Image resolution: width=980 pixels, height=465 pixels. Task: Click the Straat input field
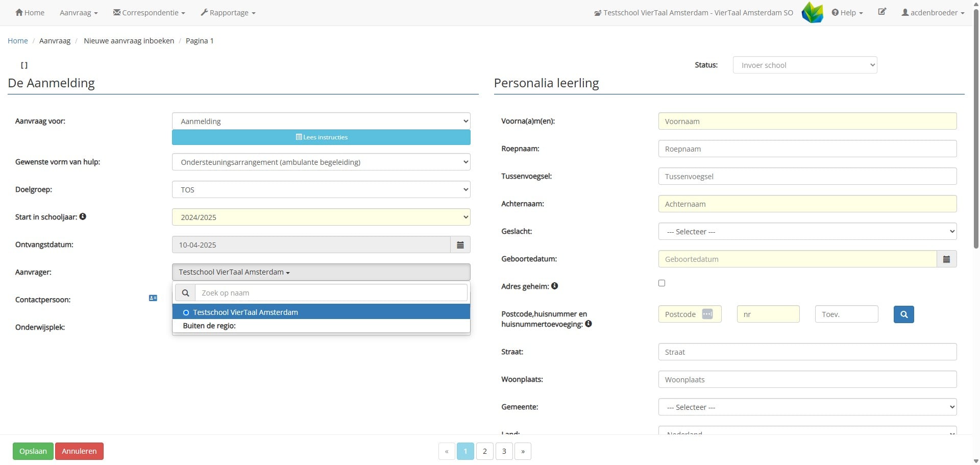pos(807,352)
